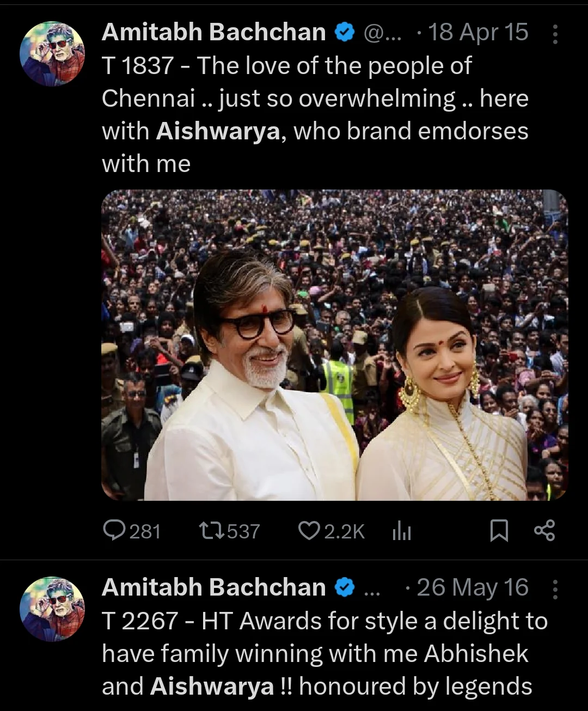Retweet the T 1837 tweet

coord(212,530)
